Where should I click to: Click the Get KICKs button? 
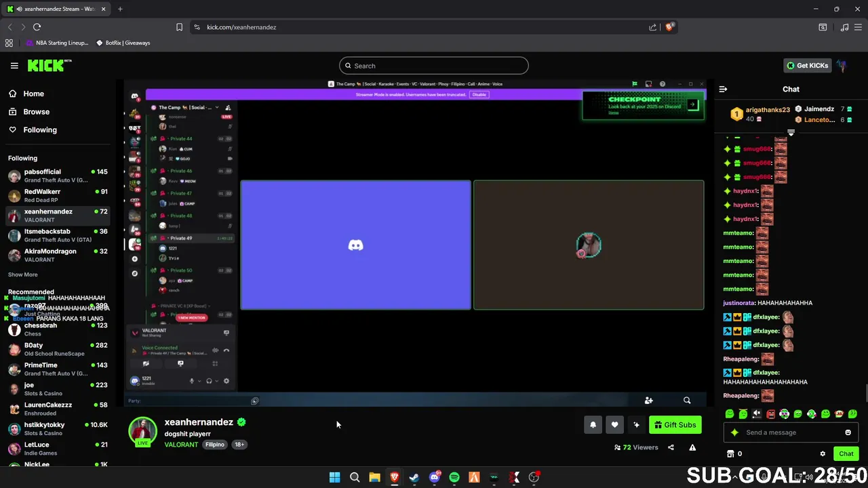tap(807, 66)
